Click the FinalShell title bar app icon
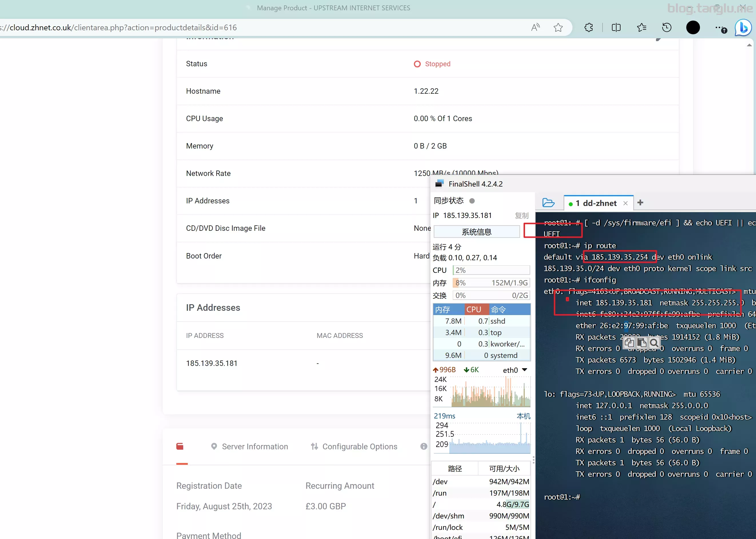Screen dimensions: 756x539 tap(440, 184)
